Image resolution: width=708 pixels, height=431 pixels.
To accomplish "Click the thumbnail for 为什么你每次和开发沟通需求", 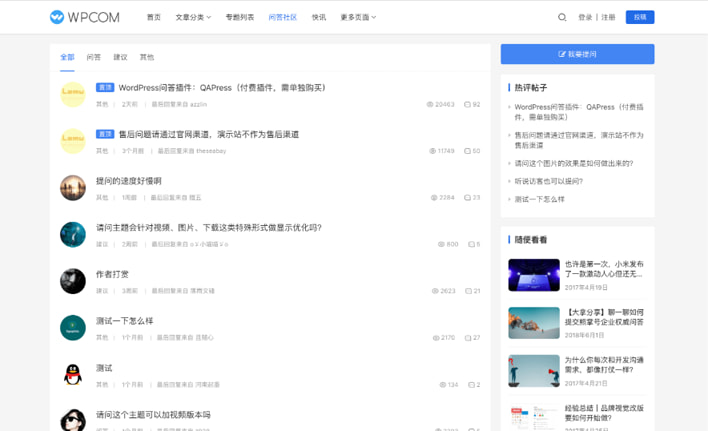I will (534, 371).
